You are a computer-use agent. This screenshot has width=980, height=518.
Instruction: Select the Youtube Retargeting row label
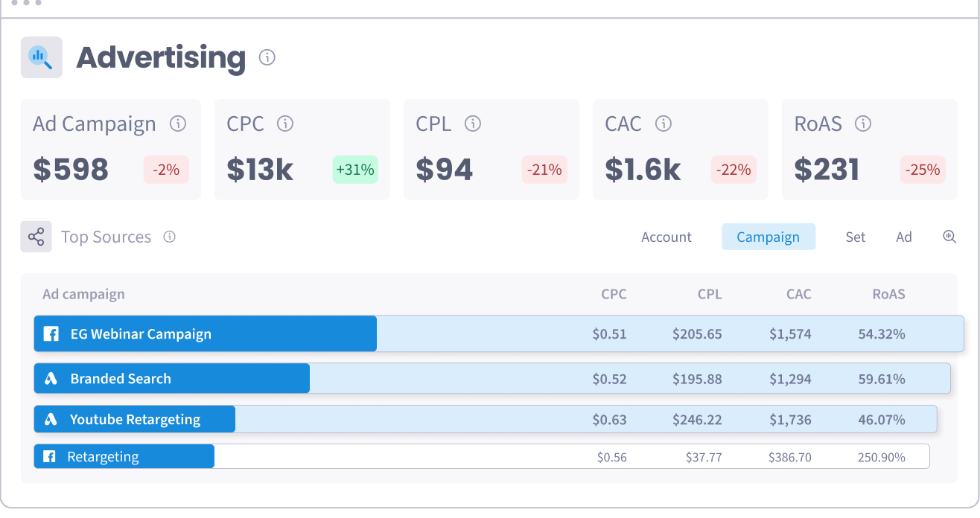tap(135, 420)
